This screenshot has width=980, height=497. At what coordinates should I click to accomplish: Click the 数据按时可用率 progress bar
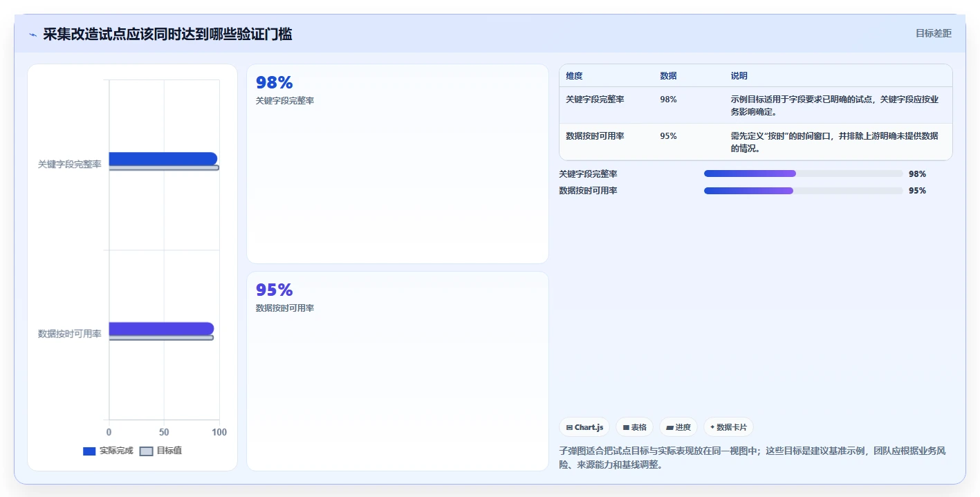click(x=803, y=191)
